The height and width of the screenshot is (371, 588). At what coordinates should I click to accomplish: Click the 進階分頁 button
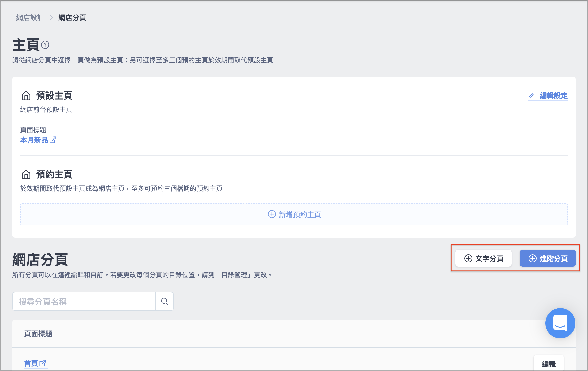(548, 258)
